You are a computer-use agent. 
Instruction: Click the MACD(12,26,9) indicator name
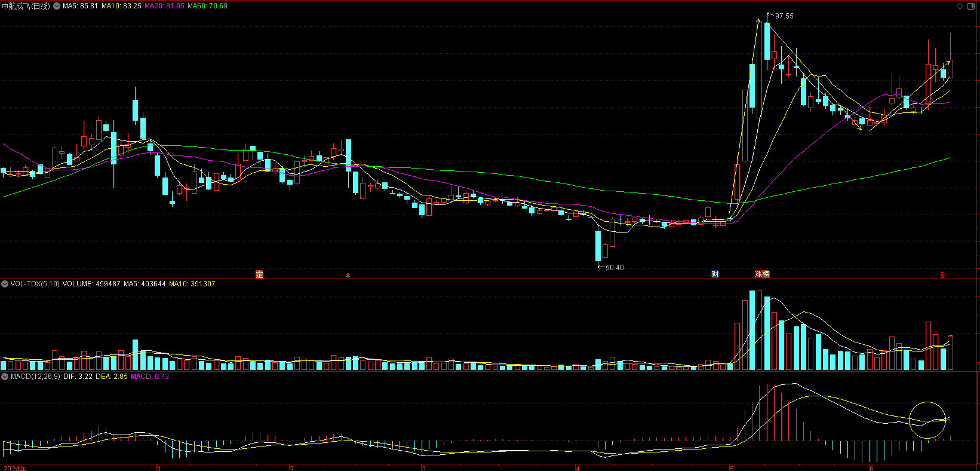(x=35, y=377)
